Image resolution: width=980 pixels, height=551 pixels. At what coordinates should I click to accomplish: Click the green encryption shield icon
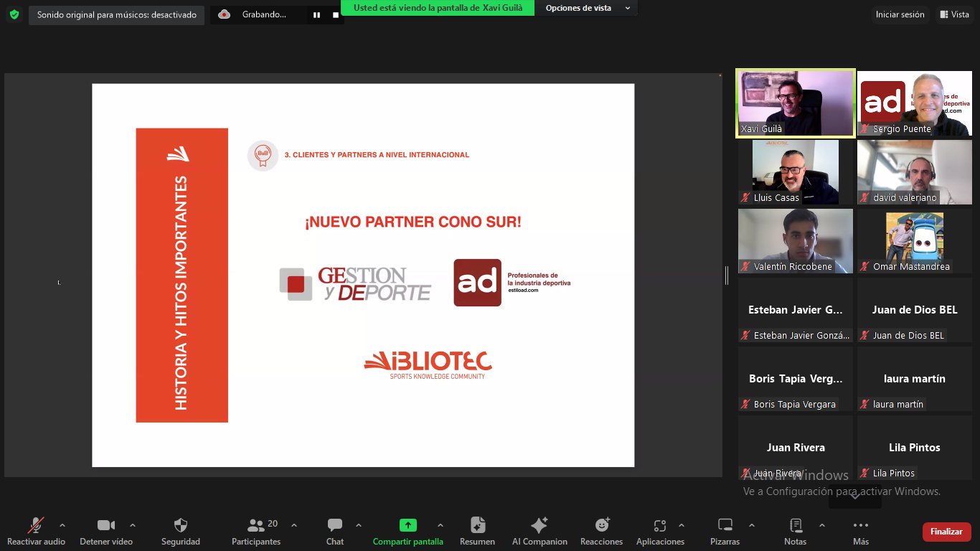(x=14, y=14)
